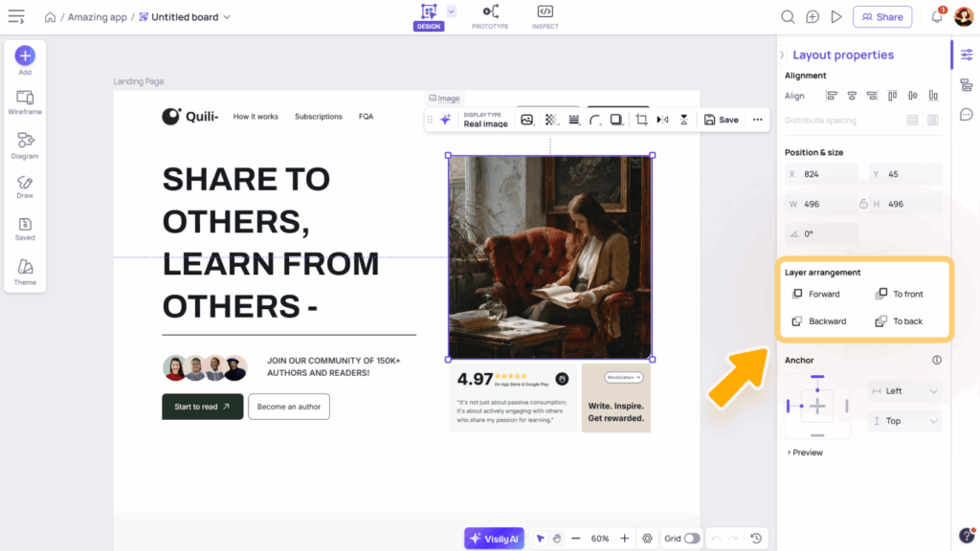Image resolution: width=980 pixels, height=551 pixels.
Task: Toggle the aspect ratio lock between W and H
Action: (x=863, y=204)
